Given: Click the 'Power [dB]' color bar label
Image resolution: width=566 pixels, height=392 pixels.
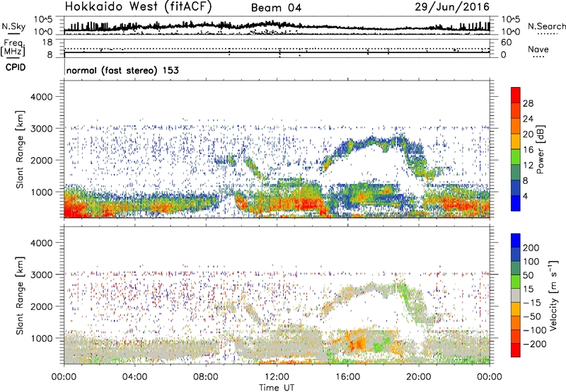Looking at the screenshot, I should coord(540,149).
